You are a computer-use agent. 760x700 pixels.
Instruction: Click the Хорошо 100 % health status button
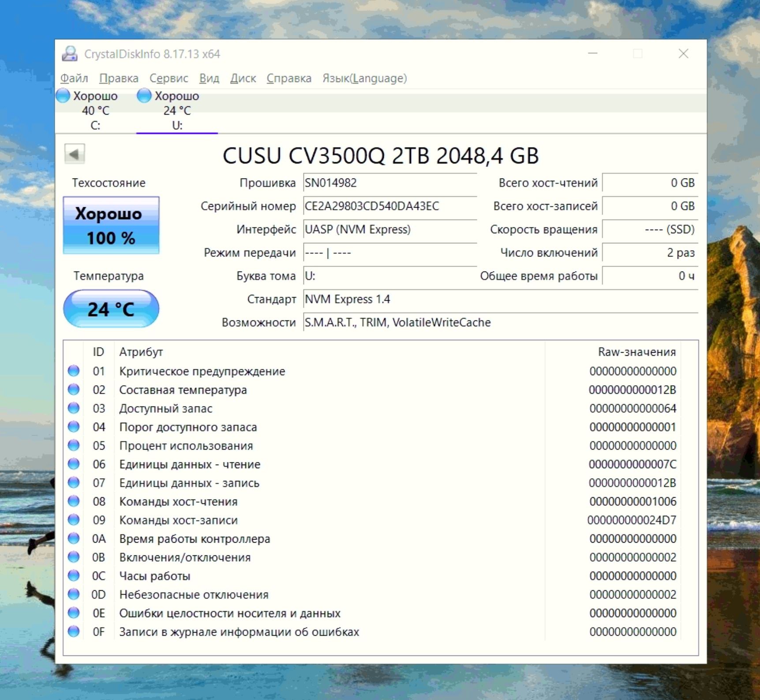pyautogui.click(x=111, y=225)
